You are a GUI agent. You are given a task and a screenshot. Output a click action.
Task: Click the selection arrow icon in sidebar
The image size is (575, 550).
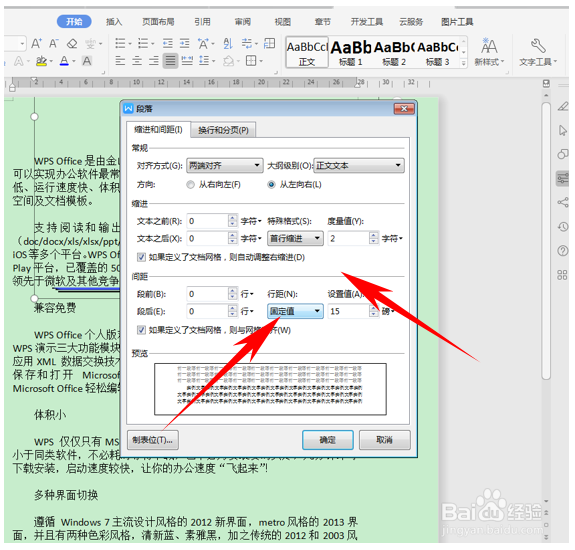pyautogui.click(x=563, y=130)
